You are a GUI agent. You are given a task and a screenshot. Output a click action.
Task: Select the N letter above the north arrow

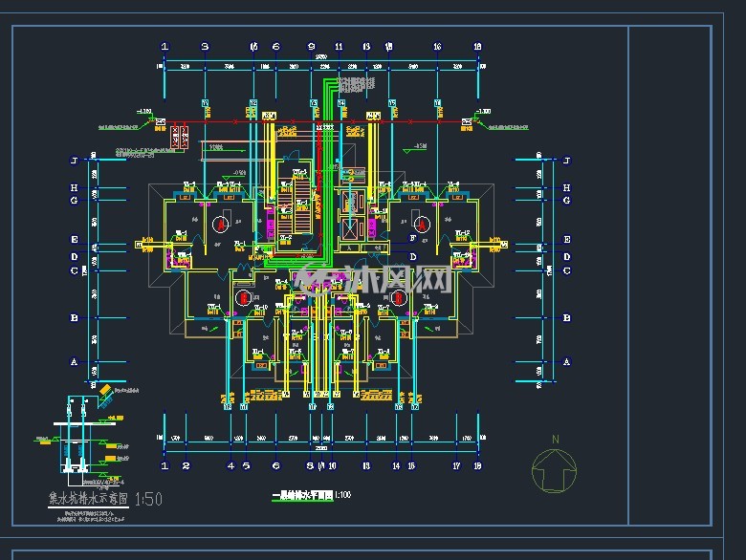coord(556,440)
